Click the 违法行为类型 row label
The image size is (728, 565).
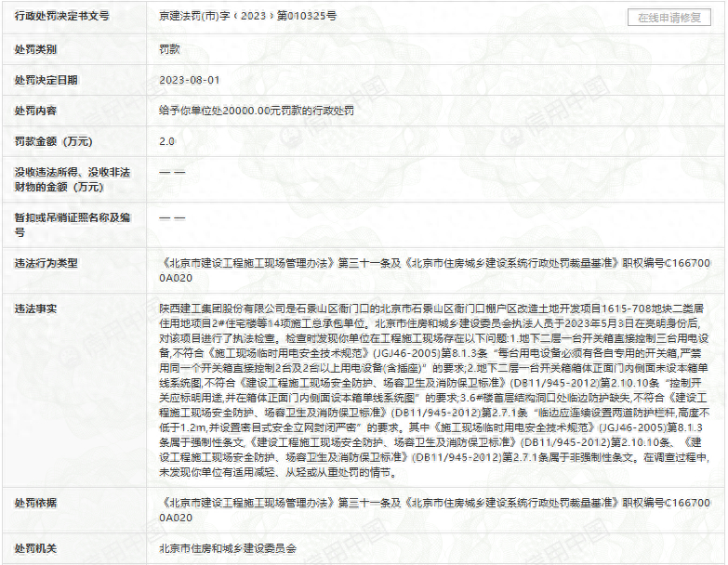click(x=46, y=263)
